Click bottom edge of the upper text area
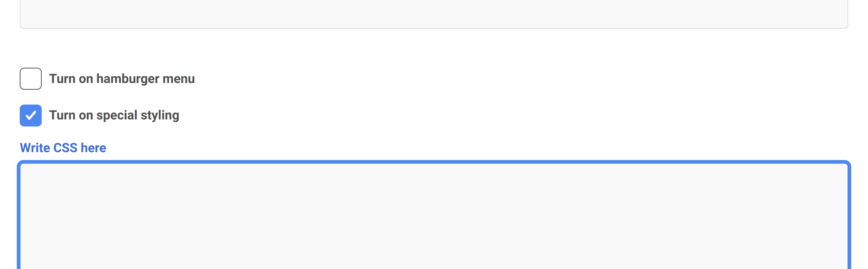 (434, 27)
